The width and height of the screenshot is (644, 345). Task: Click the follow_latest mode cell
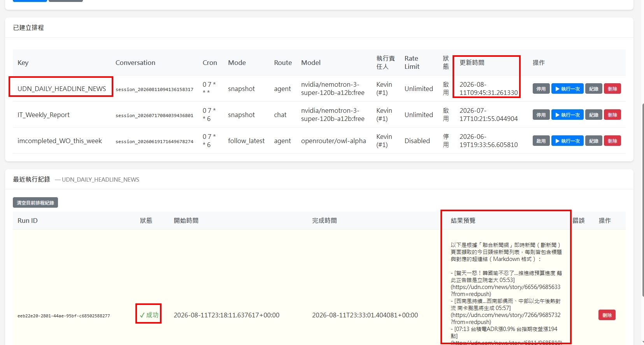click(246, 141)
